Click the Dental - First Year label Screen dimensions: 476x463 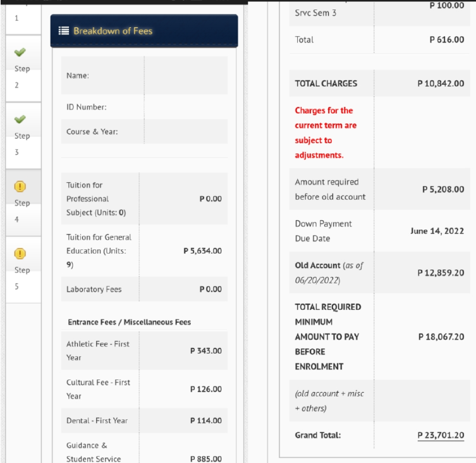tap(97, 421)
